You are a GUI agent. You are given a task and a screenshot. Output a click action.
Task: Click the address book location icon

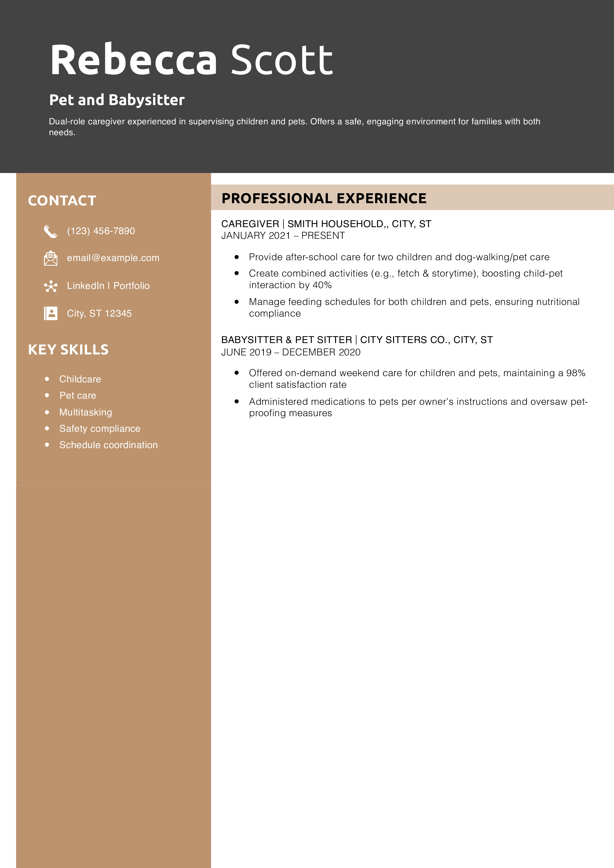(x=50, y=313)
